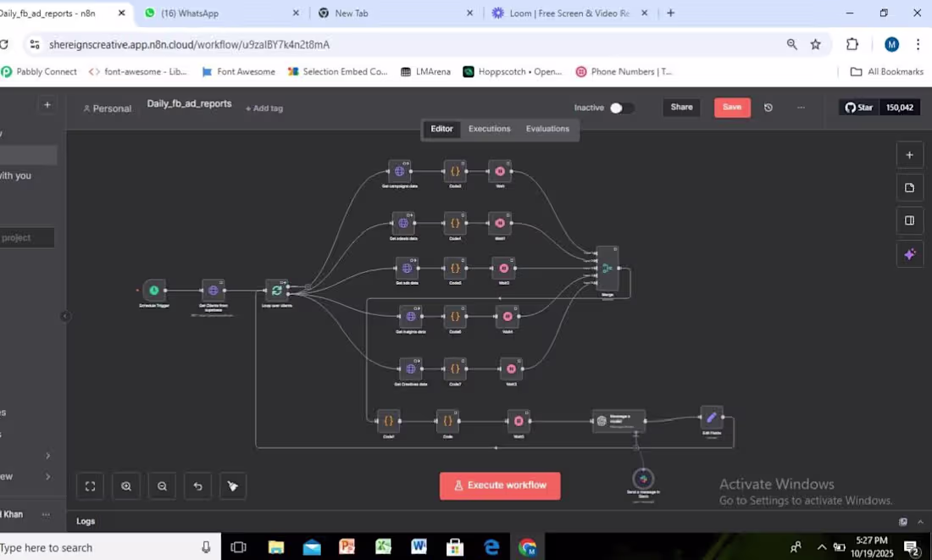
Task: Zoom in on the canvas
Action: [126, 486]
